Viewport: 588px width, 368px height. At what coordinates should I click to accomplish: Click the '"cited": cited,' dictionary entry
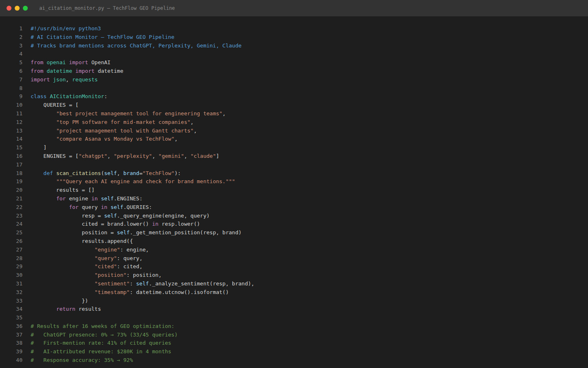coord(118,267)
